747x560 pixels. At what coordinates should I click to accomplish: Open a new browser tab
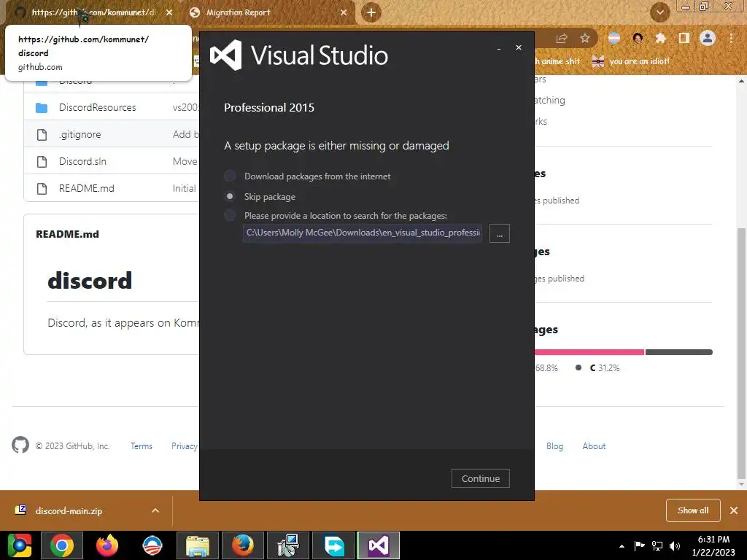tap(371, 12)
